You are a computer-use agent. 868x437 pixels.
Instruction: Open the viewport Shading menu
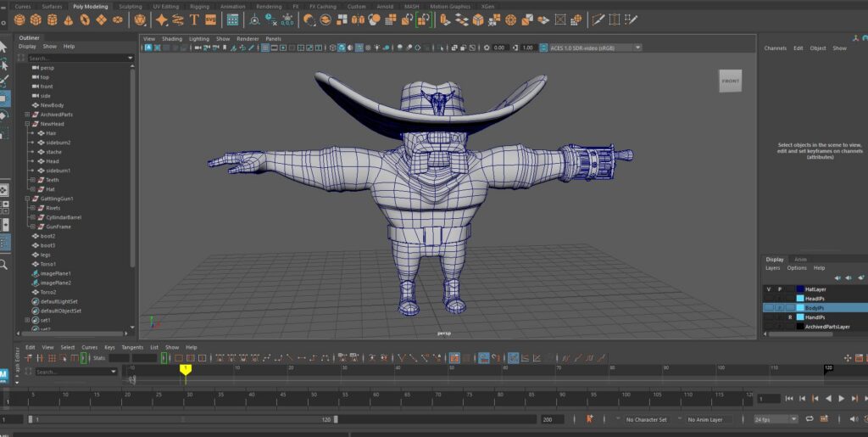[171, 39]
